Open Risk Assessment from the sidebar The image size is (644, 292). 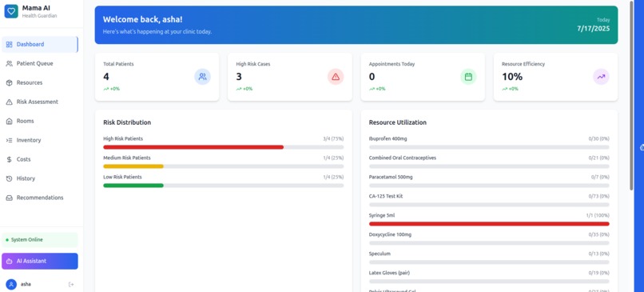(x=40, y=102)
